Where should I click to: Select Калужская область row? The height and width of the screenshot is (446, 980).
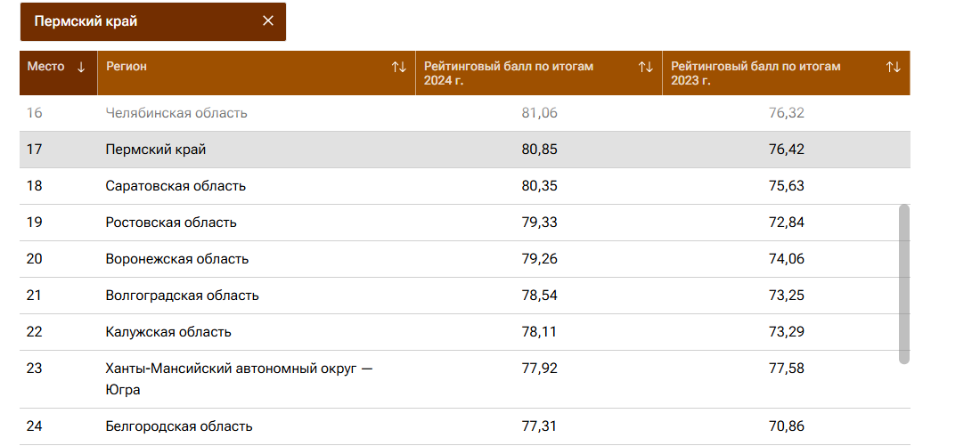(x=168, y=332)
